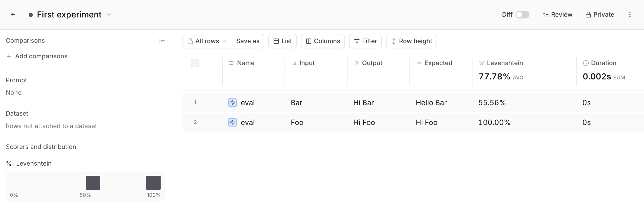Click the lightning eval icon in row 1
Screen dimensions: 644x213
(x=232, y=103)
